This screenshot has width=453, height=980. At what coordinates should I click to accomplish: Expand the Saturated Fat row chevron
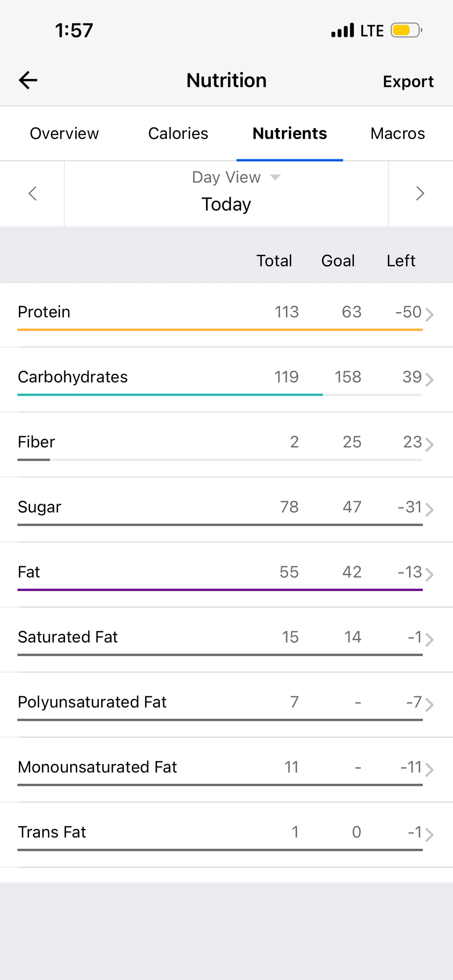tap(429, 639)
